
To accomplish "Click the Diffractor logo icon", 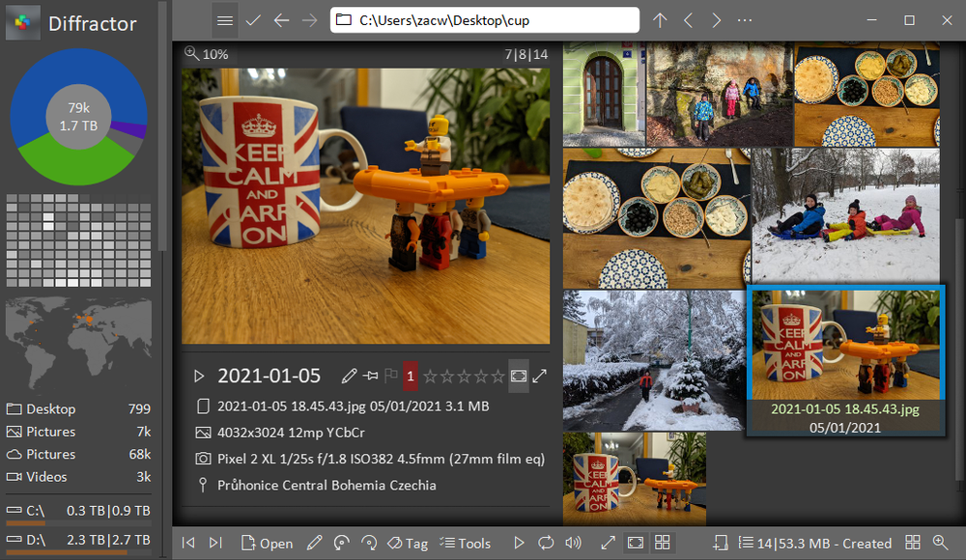I will [23, 23].
